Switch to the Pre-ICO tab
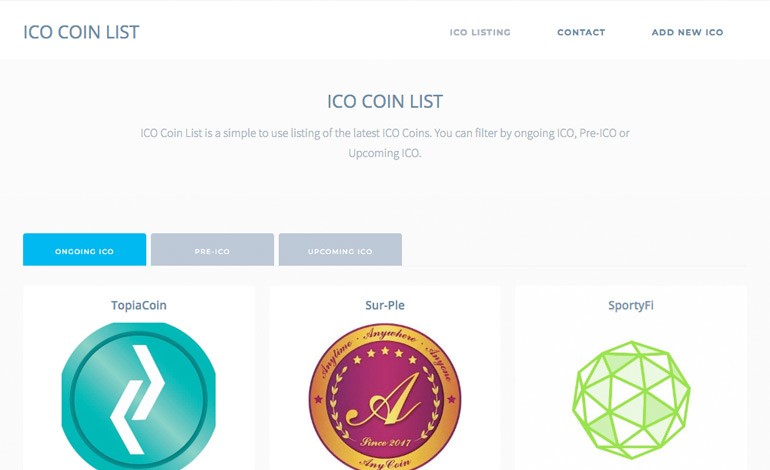770x470 pixels. click(212, 249)
